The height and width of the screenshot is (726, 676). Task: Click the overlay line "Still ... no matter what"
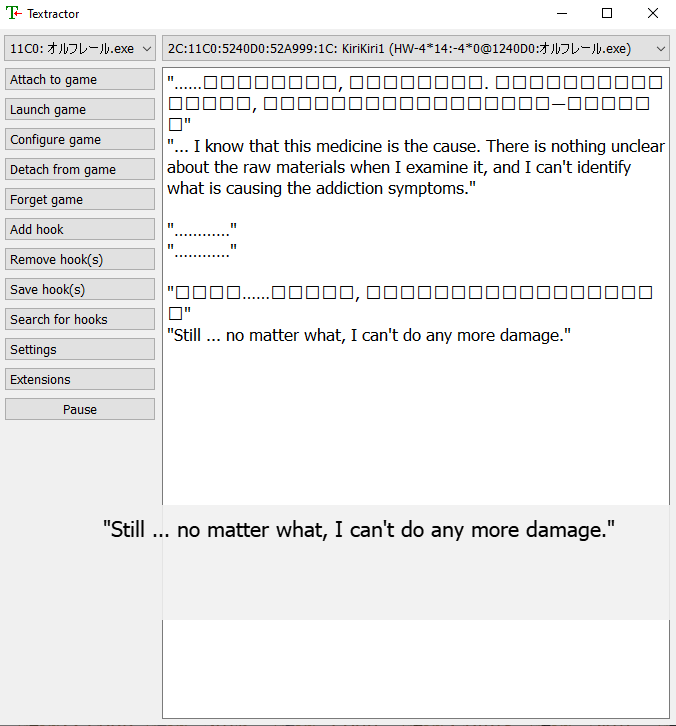359,529
